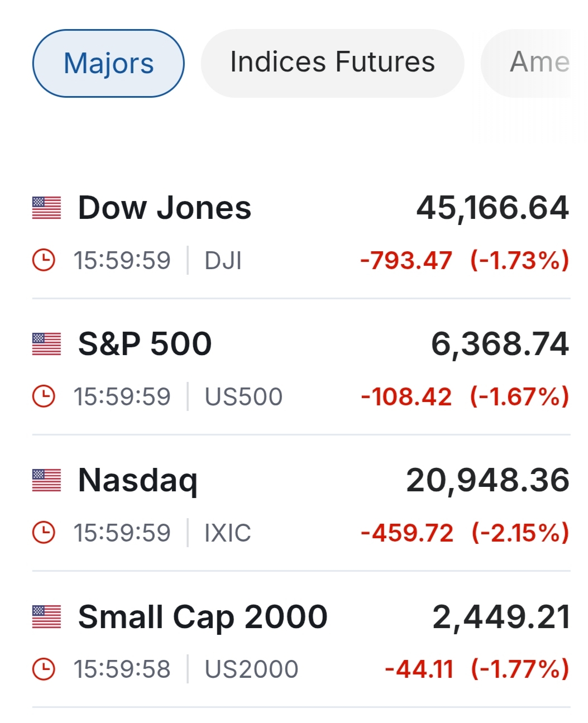Image resolution: width=588 pixels, height=723 pixels.
Task: Click the Dow Jones price 45,166.64
Action: (492, 208)
